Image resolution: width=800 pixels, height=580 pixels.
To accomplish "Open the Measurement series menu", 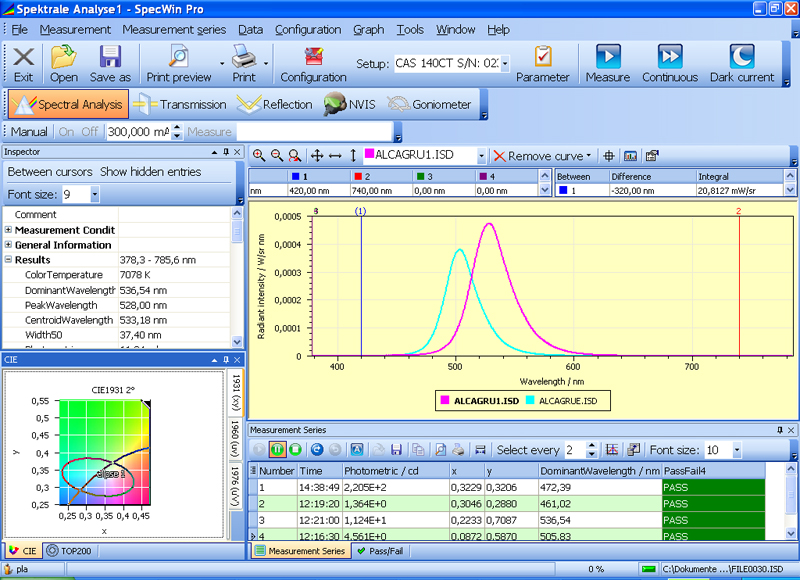I will pos(174,30).
